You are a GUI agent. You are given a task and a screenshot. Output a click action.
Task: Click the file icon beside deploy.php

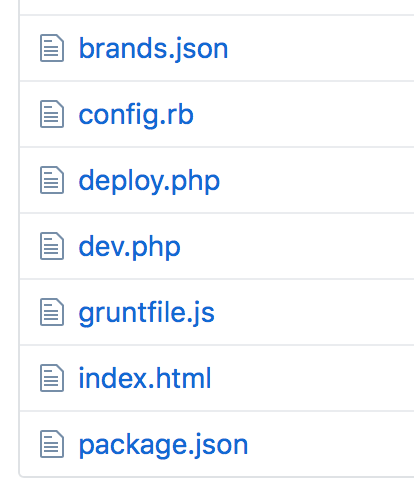pos(52,180)
